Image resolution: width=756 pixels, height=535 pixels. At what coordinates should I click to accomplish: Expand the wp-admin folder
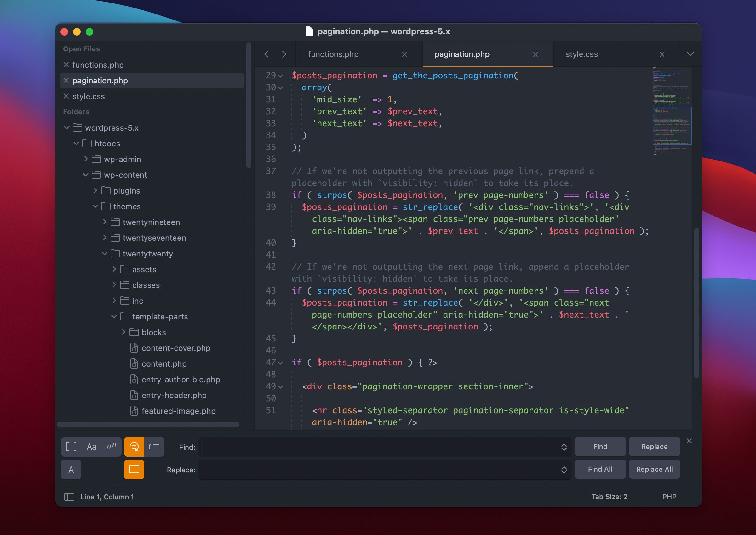[x=86, y=159]
